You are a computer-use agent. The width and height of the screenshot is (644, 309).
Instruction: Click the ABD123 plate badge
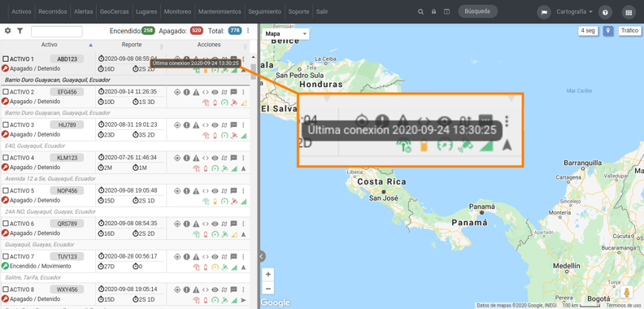point(67,59)
